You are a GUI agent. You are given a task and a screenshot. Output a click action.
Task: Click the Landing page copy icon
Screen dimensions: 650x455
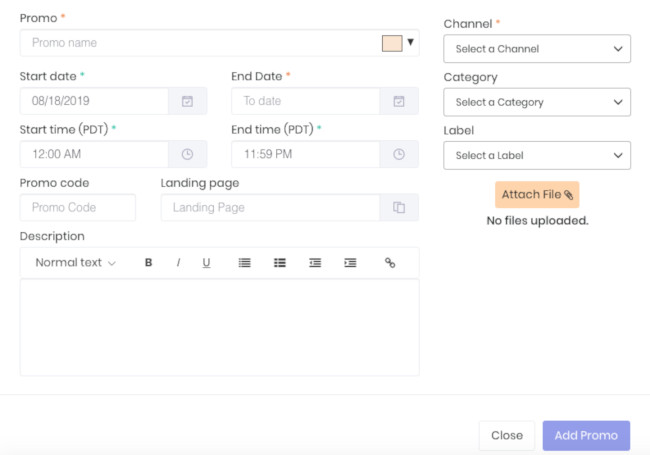(399, 208)
